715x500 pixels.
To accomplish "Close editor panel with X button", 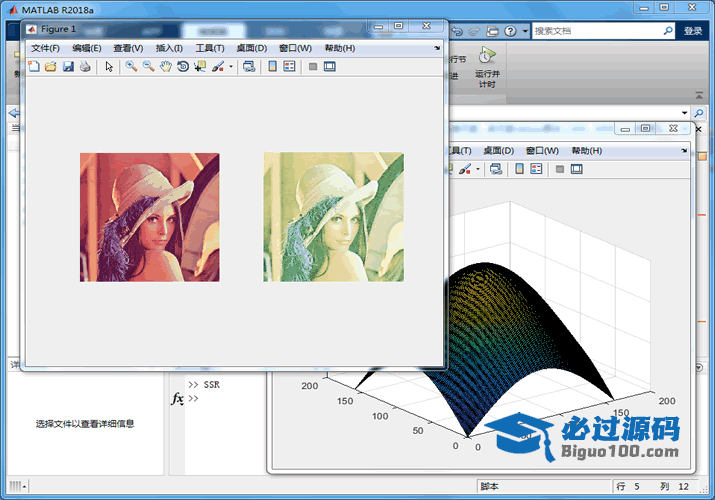I will (699, 129).
